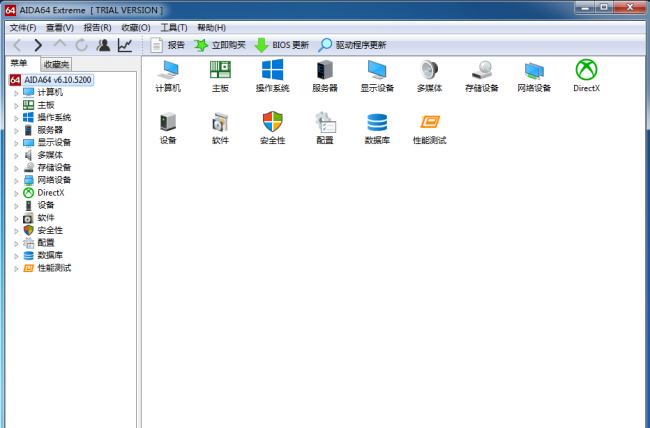
Task: Select 配置 in the sidebar tree
Action: coord(46,243)
